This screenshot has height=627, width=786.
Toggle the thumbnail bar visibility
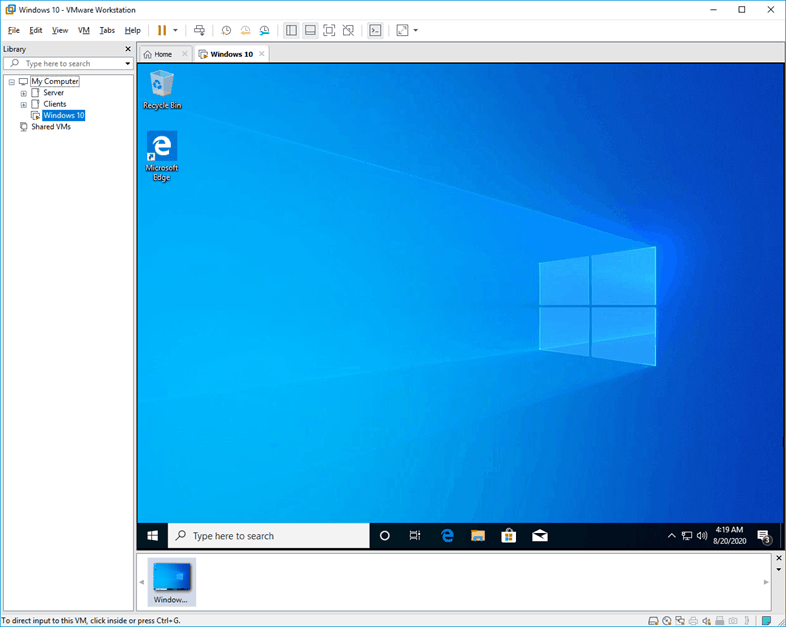pos(310,31)
